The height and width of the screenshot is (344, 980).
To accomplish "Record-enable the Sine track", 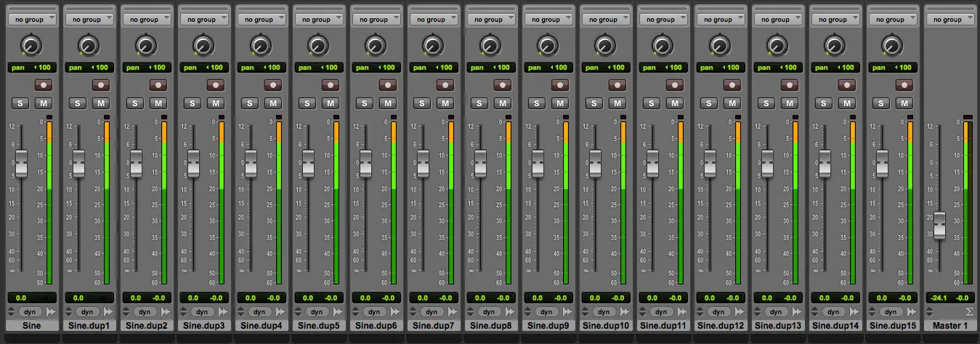I will (x=44, y=85).
